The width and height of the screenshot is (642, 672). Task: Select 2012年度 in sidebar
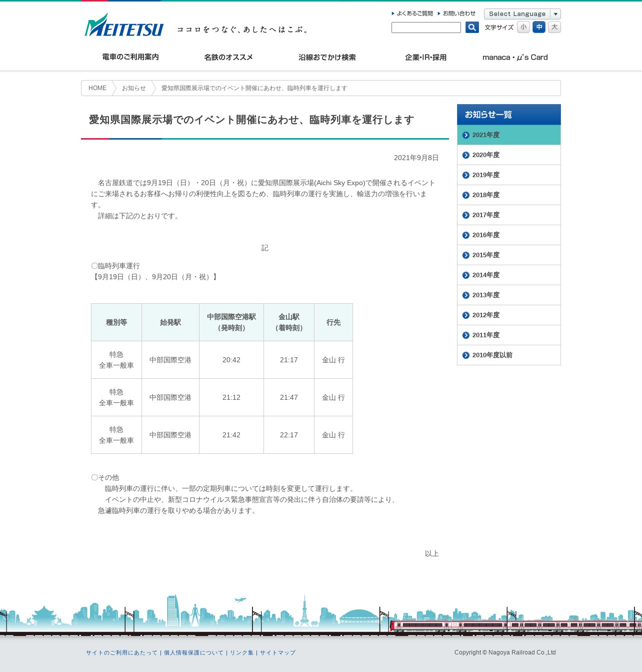(509, 315)
